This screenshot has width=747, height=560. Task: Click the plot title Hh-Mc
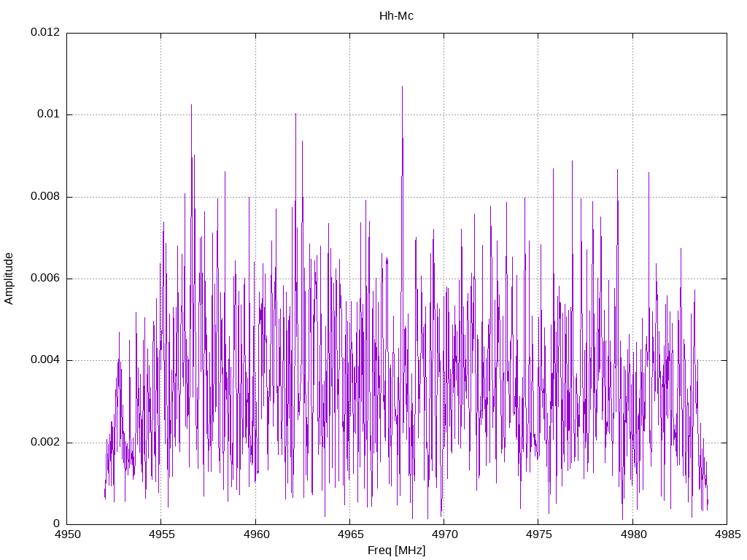[x=396, y=16]
